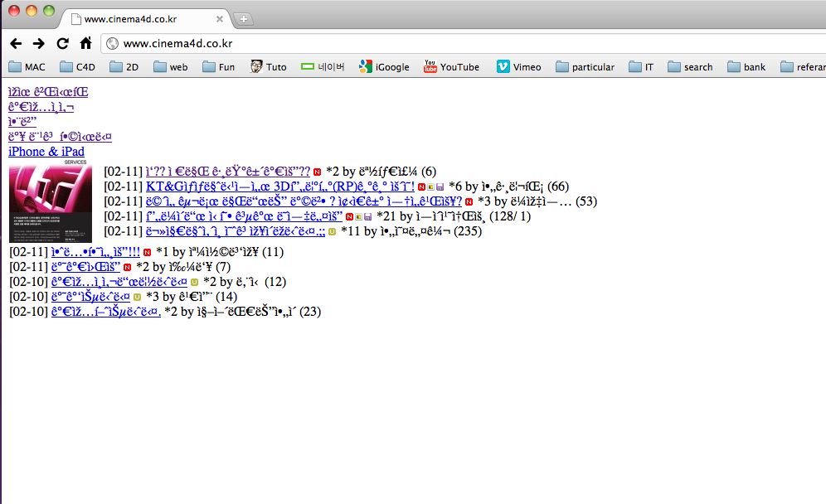The height and width of the screenshot is (504, 826).
Task: Click the address bar showing www.cinema4d.co.kr
Action: tap(464, 44)
